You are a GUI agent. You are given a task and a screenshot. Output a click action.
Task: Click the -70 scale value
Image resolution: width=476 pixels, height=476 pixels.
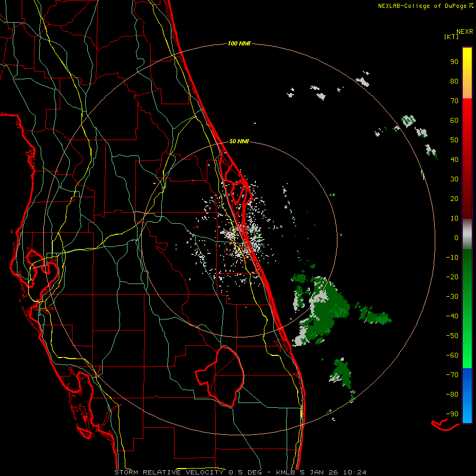pyautogui.click(x=452, y=375)
